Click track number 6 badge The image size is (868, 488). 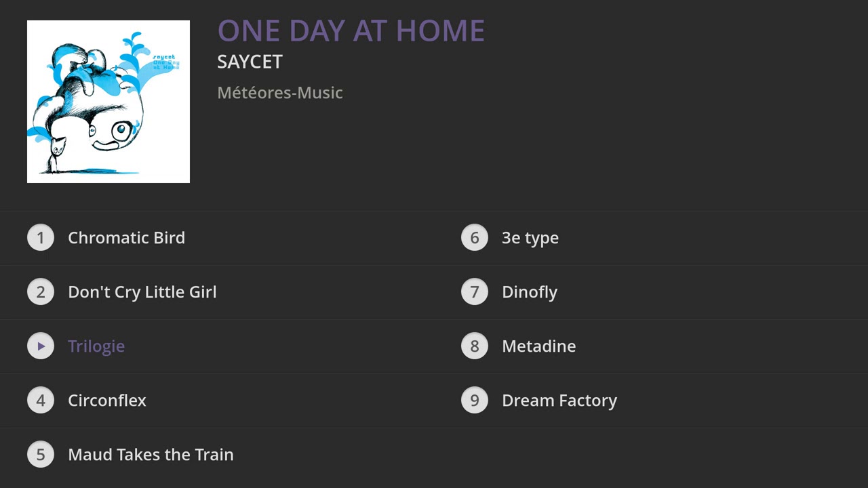click(x=475, y=238)
